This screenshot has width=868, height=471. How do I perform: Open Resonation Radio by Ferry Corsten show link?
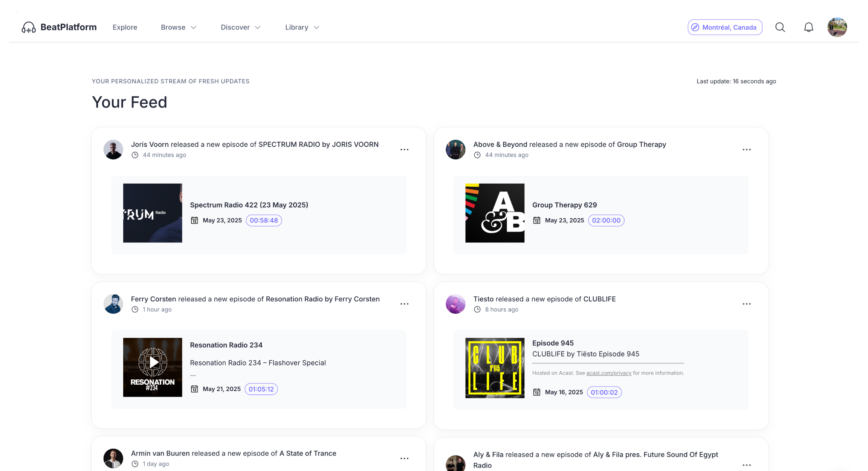click(x=323, y=299)
